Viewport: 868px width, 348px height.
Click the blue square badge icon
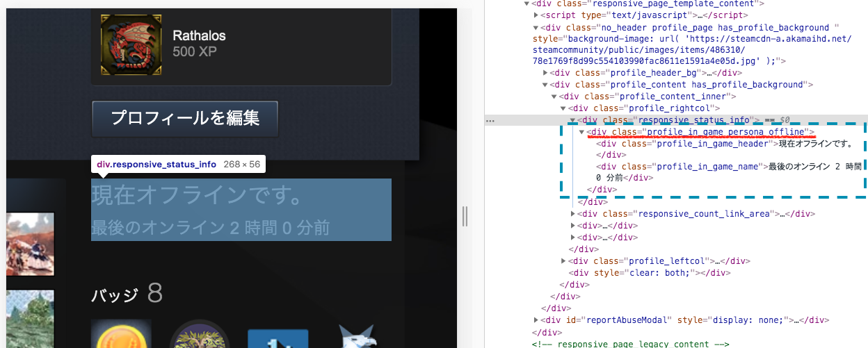278,337
